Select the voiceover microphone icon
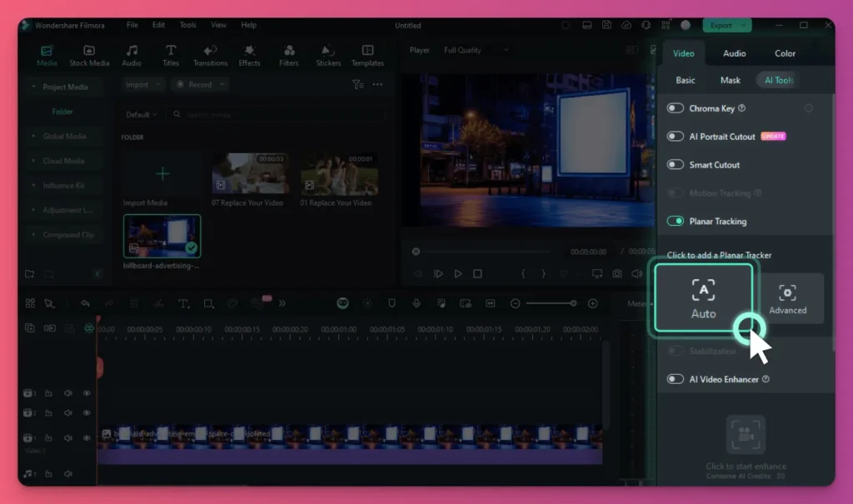Viewport: 853px width, 504px height. [x=417, y=303]
